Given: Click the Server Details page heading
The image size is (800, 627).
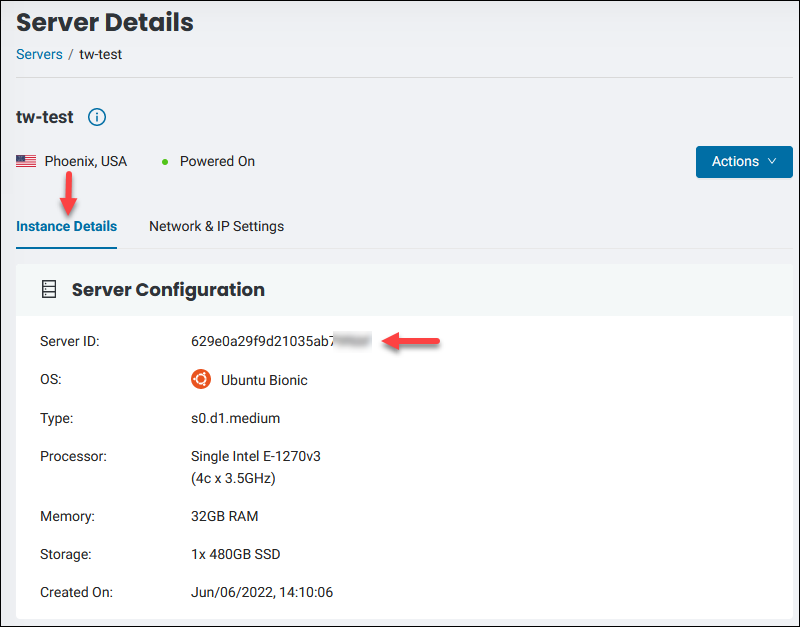Looking at the screenshot, I should 105,22.
